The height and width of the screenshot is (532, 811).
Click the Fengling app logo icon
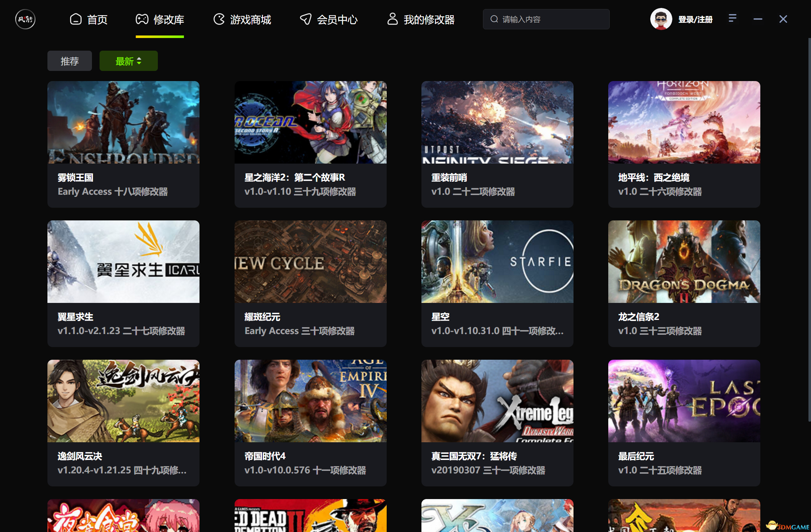(25, 19)
